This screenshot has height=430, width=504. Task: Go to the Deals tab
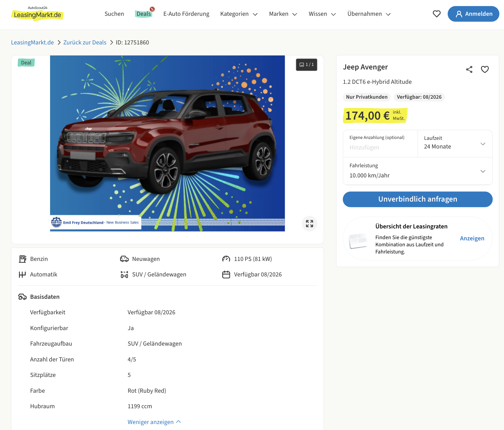(144, 14)
